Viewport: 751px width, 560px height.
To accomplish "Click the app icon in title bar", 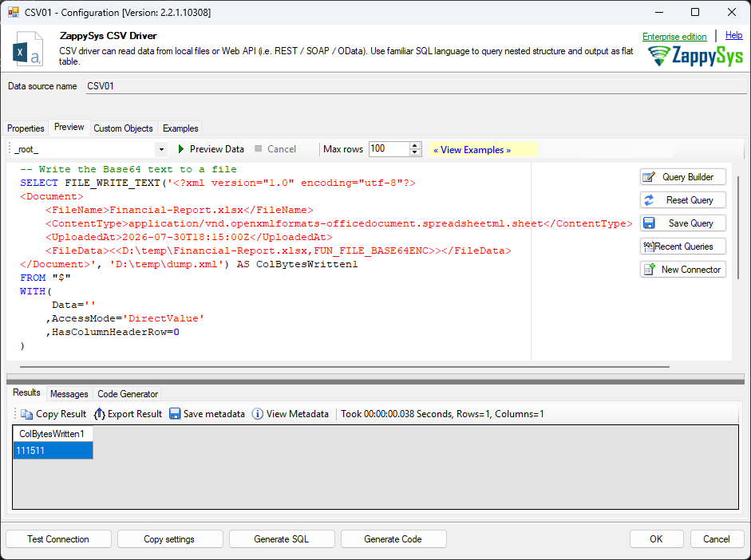I will pyautogui.click(x=13, y=13).
